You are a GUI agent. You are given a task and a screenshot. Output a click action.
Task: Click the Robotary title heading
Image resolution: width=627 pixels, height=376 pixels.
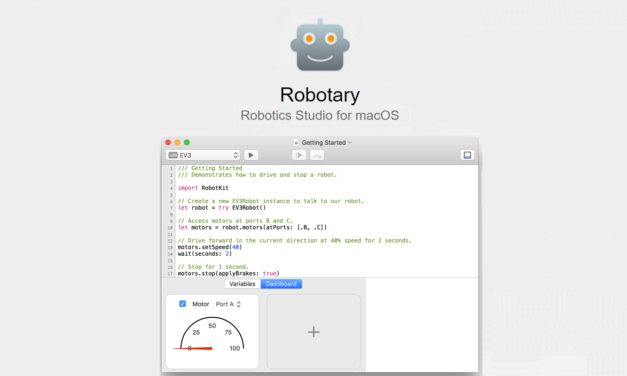(320, 95)
